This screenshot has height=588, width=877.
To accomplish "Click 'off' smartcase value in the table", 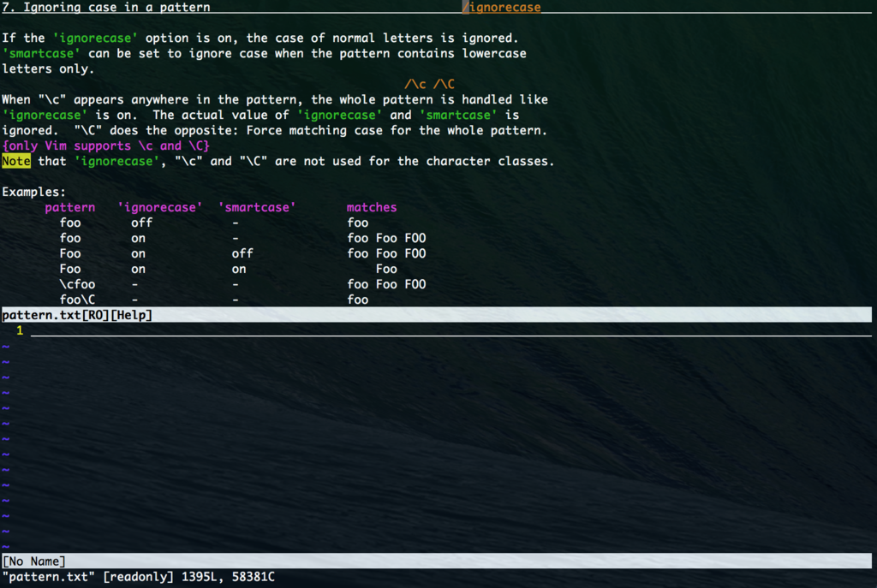I will (x=242, y=253).
